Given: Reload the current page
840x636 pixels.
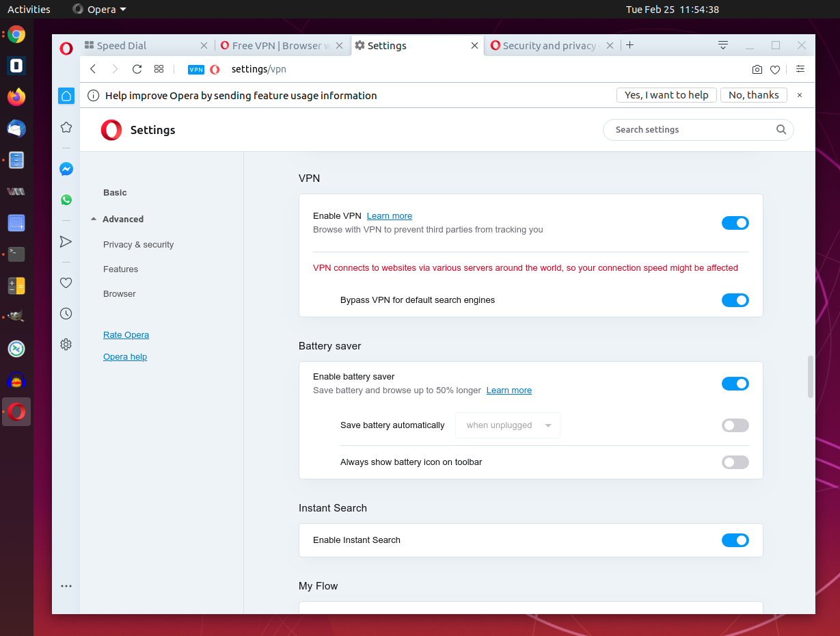Looking at the screenshot, I should [137, 69].
